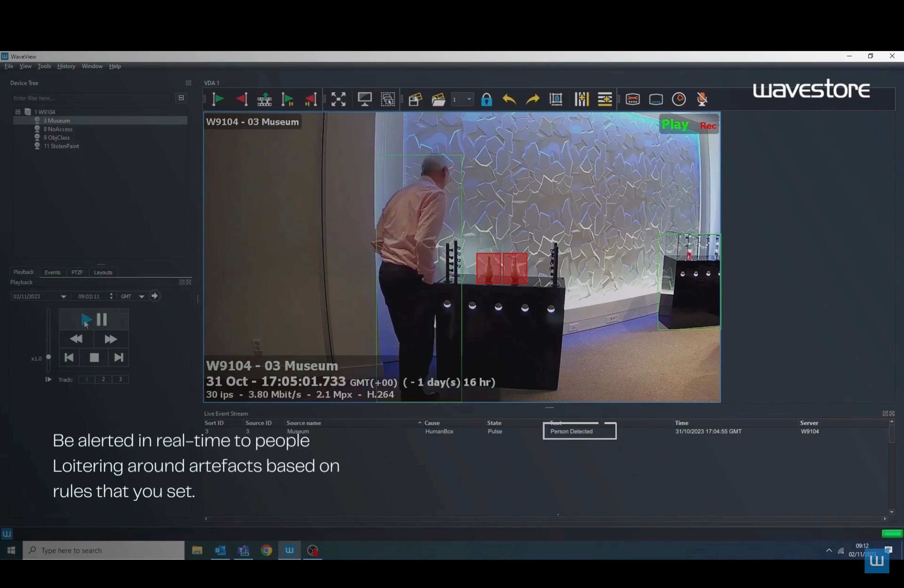Click the green start marker flag icon
904x588 pixels.
point(218,100)
